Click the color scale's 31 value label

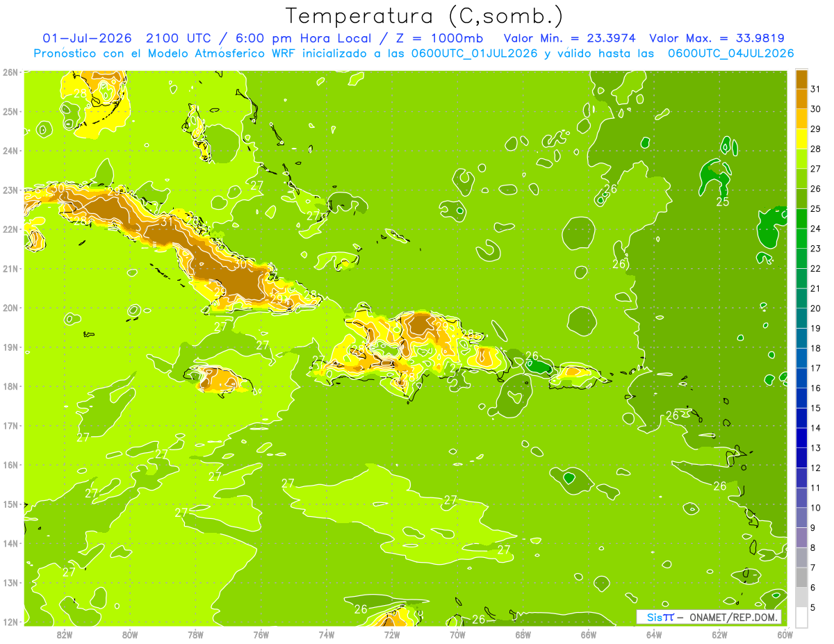(x=816, y=88)
